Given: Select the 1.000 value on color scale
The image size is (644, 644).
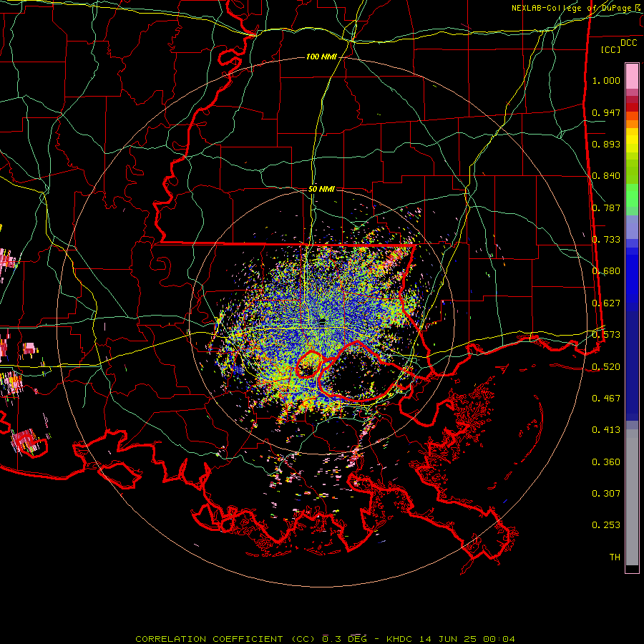Looking at the screenshot, I should click(606, 80).
